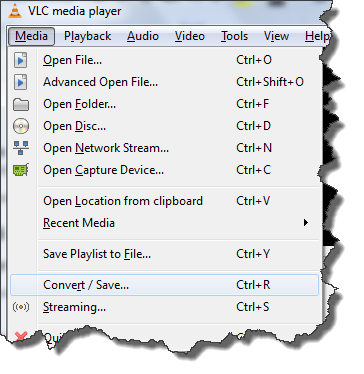Screen dimensions: 364x374
Task: Click the Open Network Stream icon
Action: (x=21, y=148)
